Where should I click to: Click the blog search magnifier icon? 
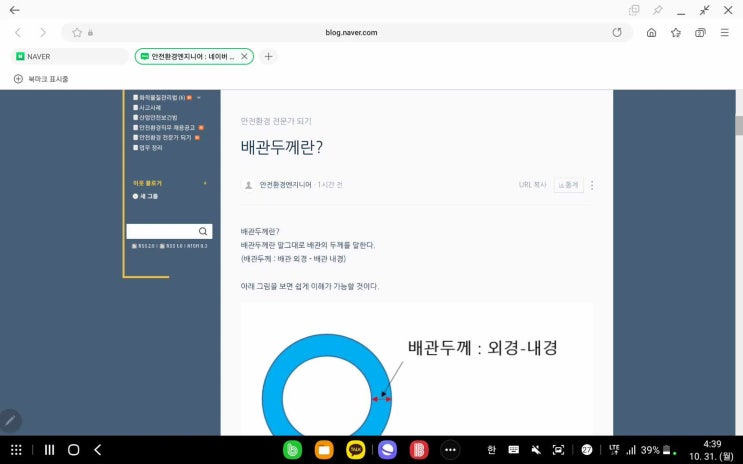[x=203, y=231]
